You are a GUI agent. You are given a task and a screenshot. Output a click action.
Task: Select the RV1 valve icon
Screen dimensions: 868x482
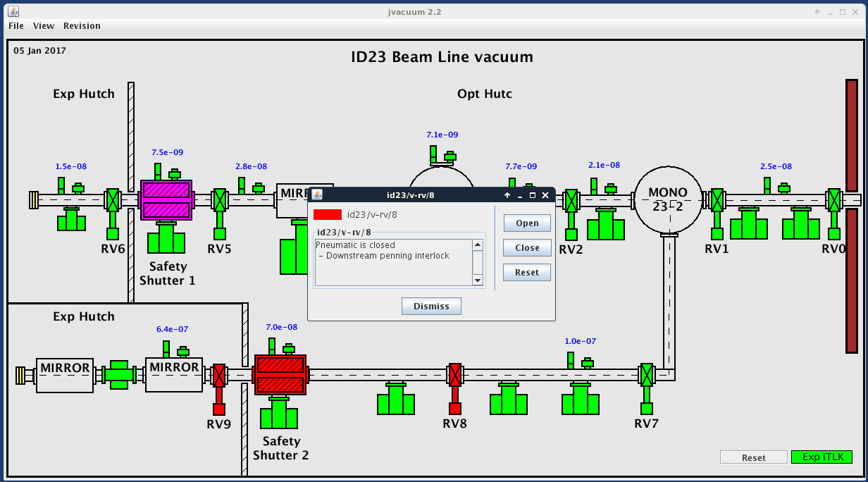coord(717,200)
